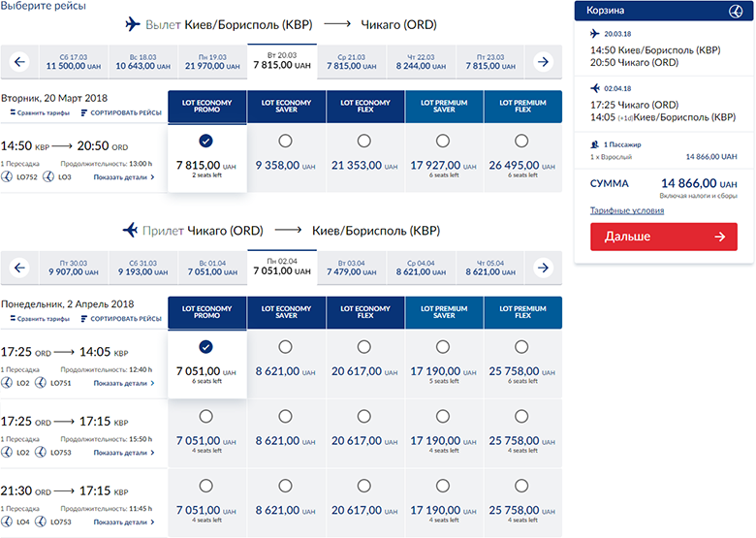Expand details for 21:30 ORD return flight
756x538 pixels.
coord(124,522)
